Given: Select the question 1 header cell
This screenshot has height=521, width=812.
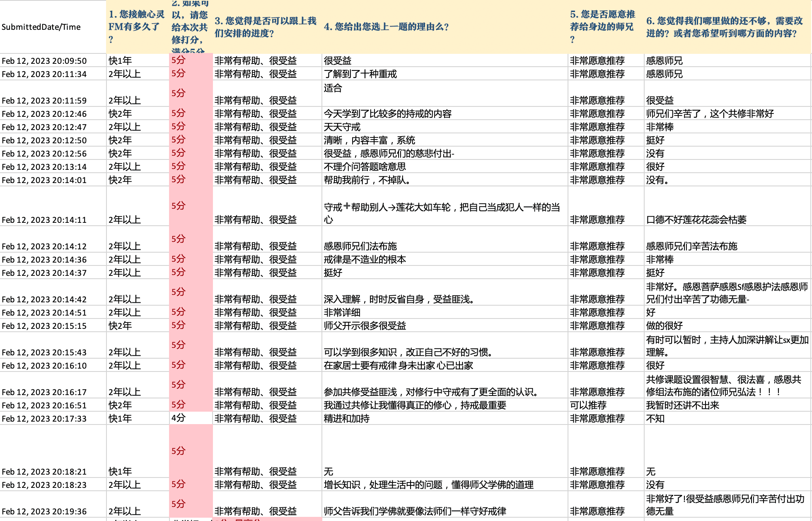Looking at the screenshot, I should point(136,27).
